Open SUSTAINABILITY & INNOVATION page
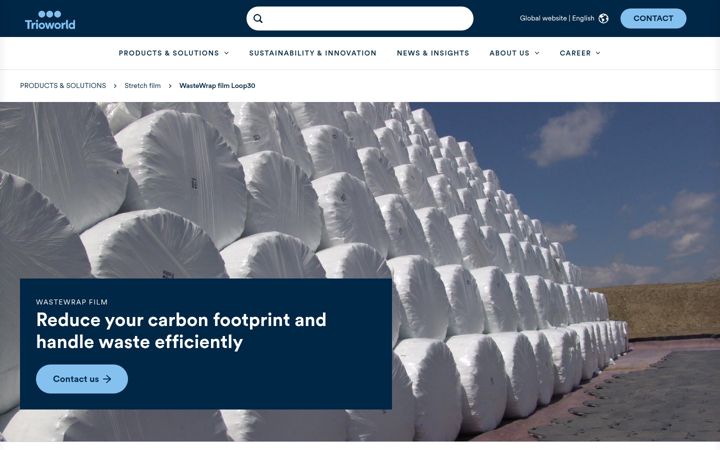This screenshot has width=720, height=450. [313, 53]
